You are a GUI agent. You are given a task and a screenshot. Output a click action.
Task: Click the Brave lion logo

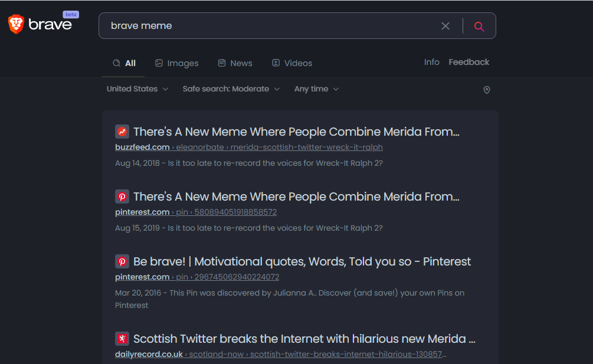(x=16, y=24)
